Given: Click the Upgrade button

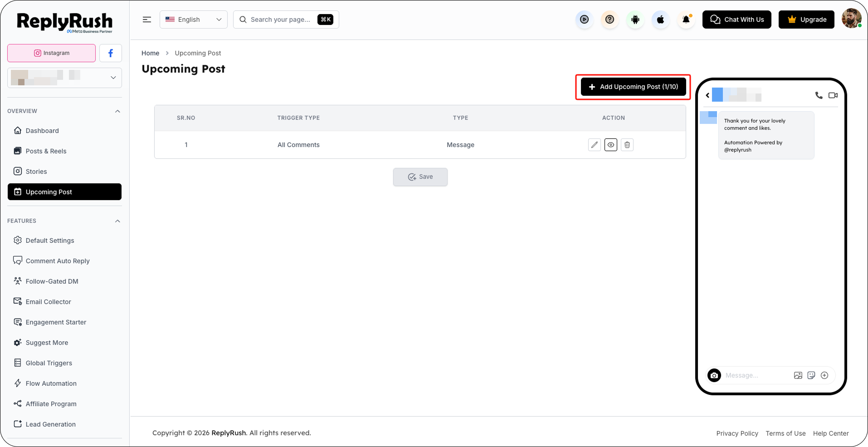Looking at the screenshot, I should pos(806,20).
